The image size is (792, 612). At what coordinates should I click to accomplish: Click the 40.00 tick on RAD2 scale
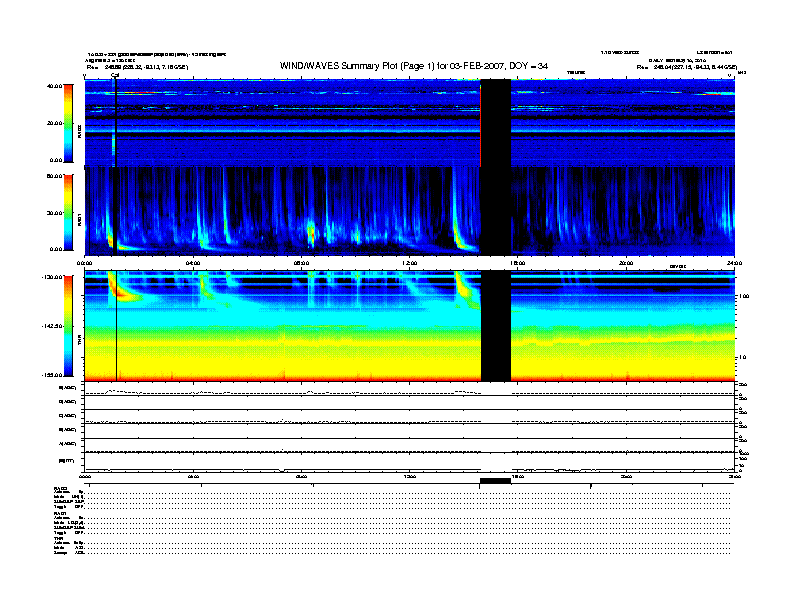pos(54,86)
